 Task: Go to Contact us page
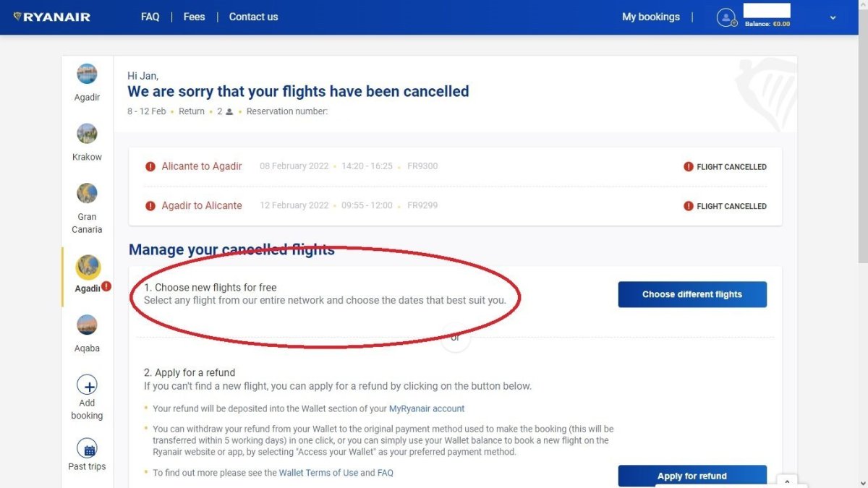tap(253, 17)
